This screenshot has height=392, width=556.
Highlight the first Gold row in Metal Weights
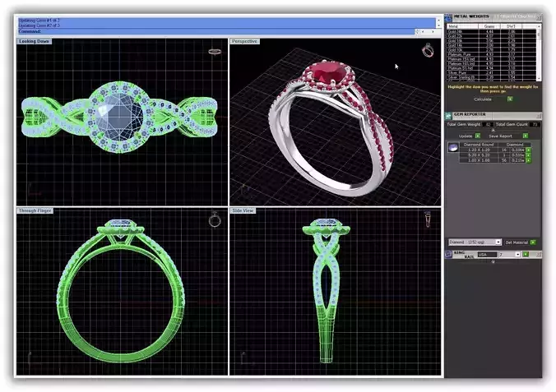pyautogui.click(x=491, y=31)
